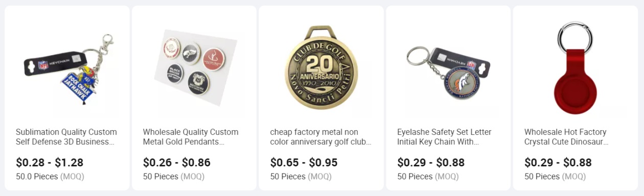The image size is (644, 196).
Task: Select the $0.28 - $1.28 price
Action: tap(50, 163)
